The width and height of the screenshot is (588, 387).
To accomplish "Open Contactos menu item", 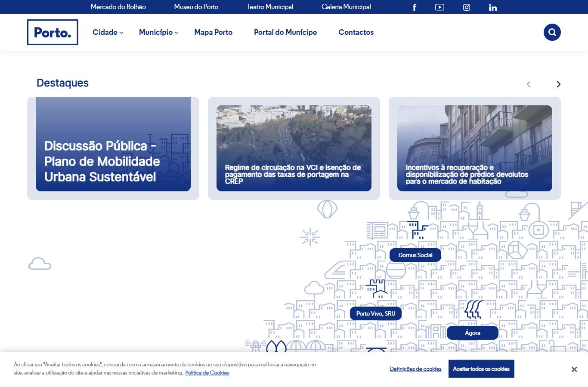I will pyautogui.click(x=356, y=32).
